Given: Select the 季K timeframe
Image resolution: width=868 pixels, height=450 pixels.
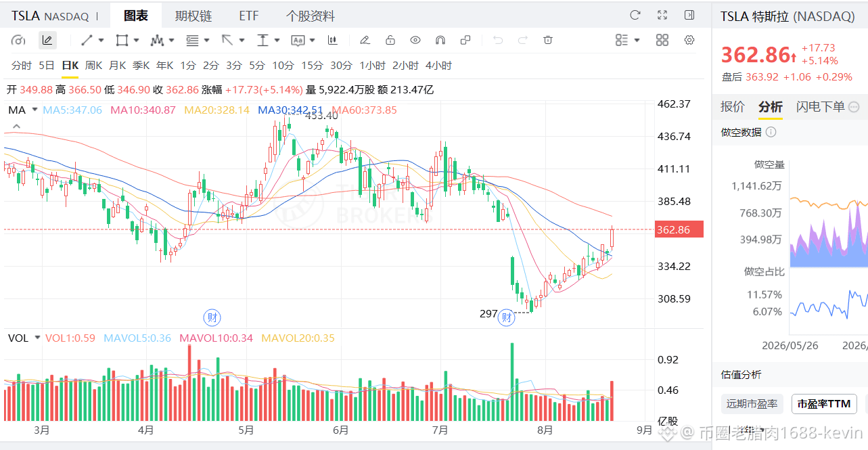Looking at the screenshot, I should 141,66.
